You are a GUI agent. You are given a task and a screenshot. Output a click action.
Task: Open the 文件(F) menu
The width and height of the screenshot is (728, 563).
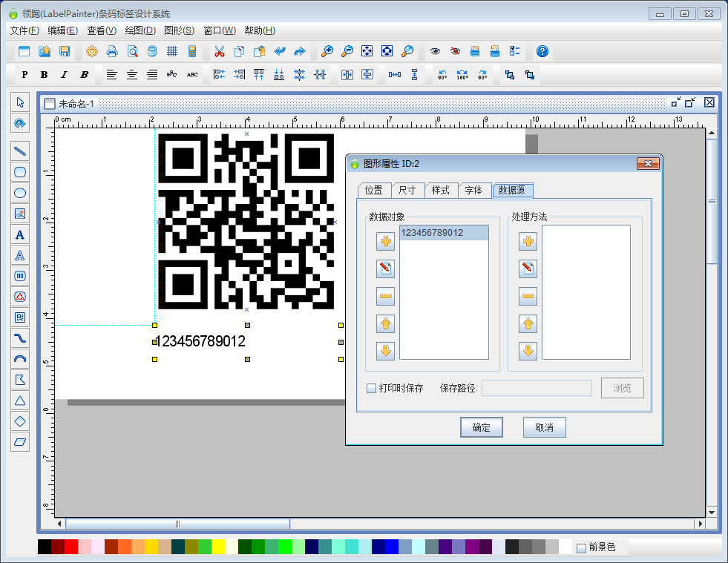click(24, 30)
